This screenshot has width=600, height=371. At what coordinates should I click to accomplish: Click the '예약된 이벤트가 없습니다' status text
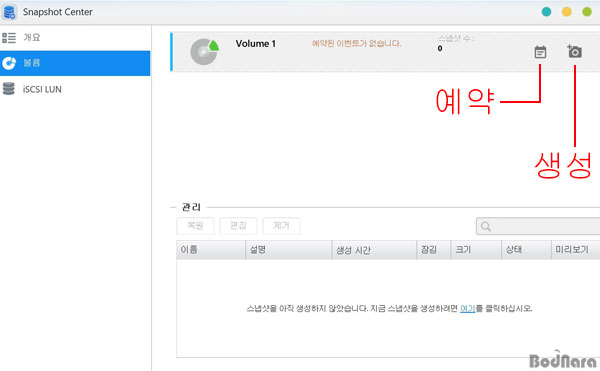point(357,44)
